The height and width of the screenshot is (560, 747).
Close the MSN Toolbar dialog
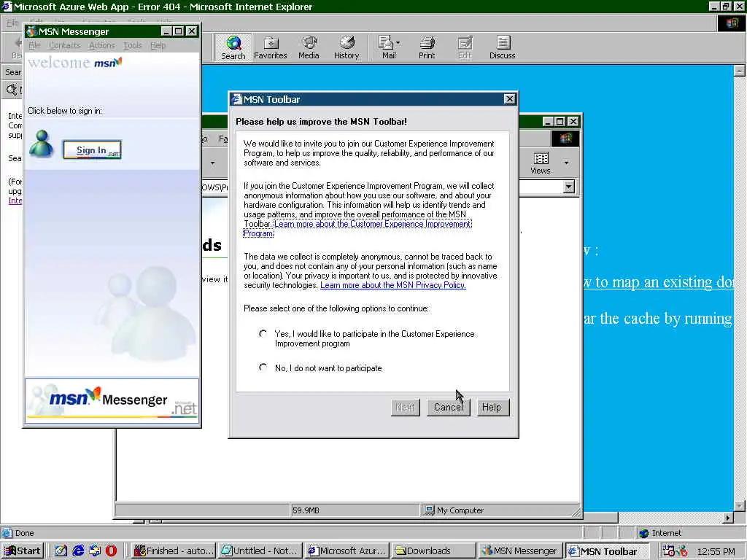[x=509, y=99]
